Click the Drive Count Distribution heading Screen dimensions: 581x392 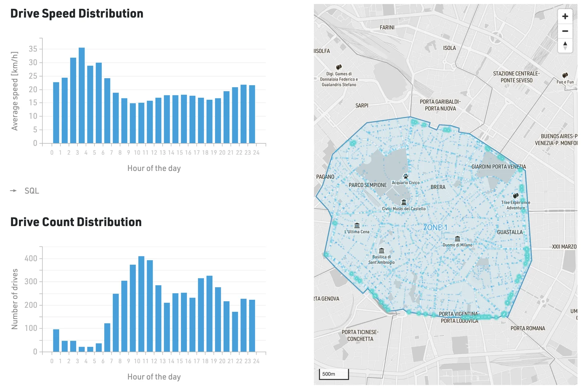tap(76, 222)
